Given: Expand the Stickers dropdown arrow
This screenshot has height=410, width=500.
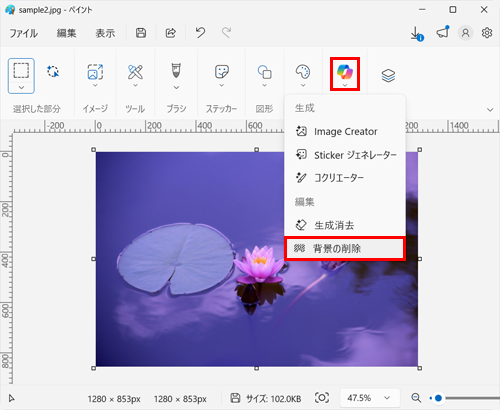Looking at the screenshot, I should [x=222, y=86].
